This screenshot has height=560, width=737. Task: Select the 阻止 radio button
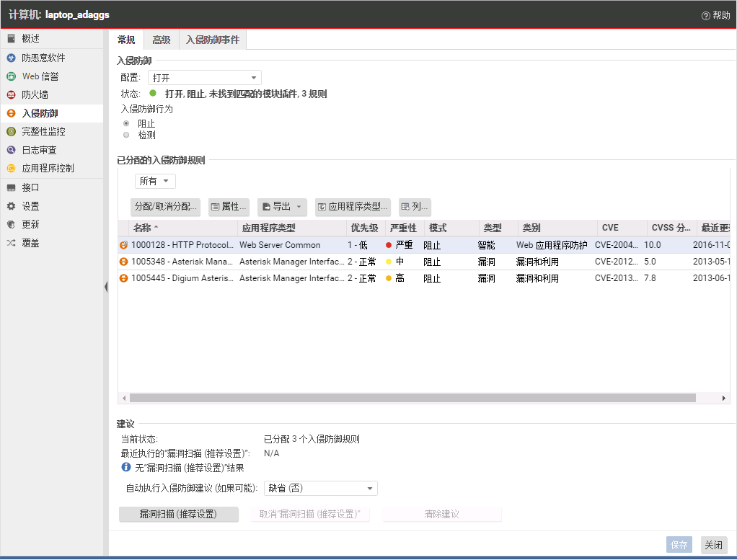click(x=126, y=123)
